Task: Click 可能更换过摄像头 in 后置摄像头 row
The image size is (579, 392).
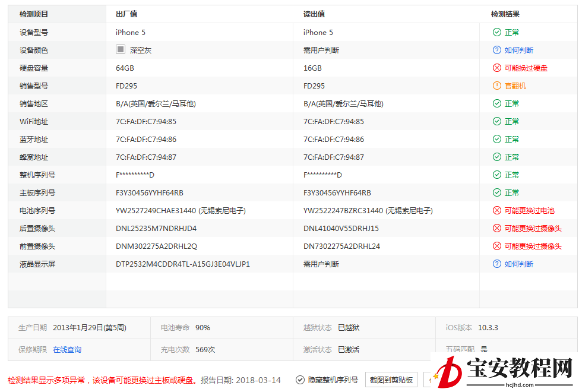Action: (x=533, y=228)
